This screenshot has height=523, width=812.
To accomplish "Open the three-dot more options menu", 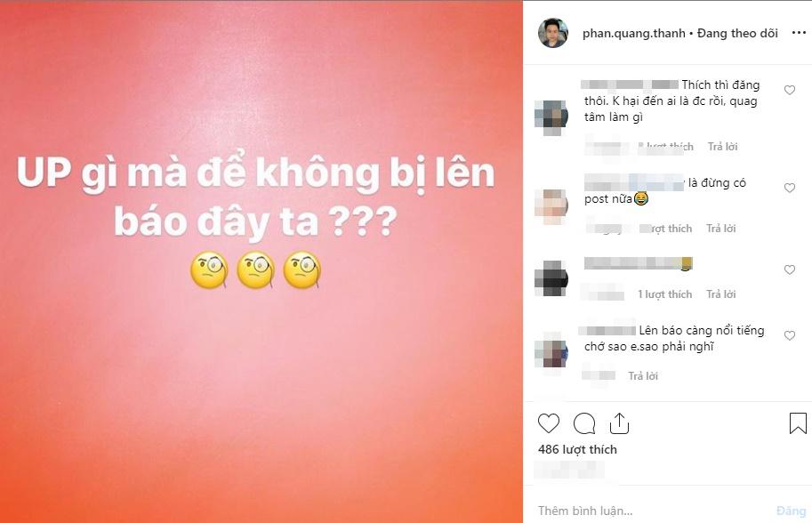I will pos(799,33).
